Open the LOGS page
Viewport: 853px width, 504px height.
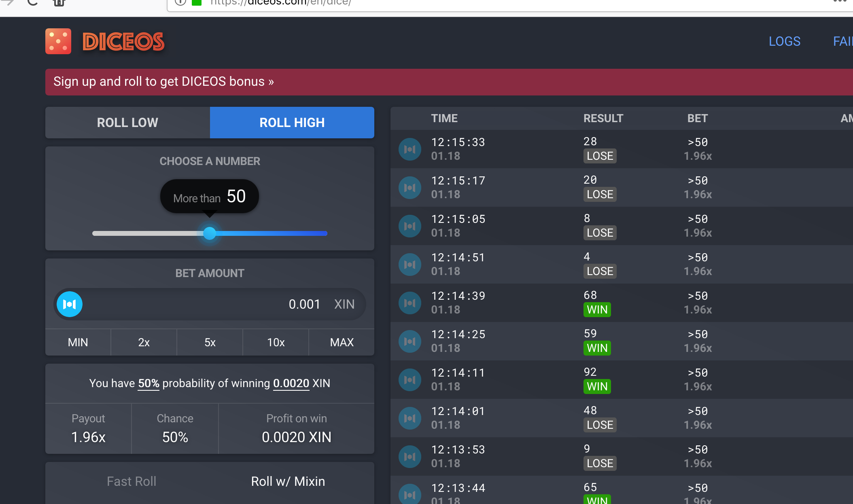coord(784,41)
